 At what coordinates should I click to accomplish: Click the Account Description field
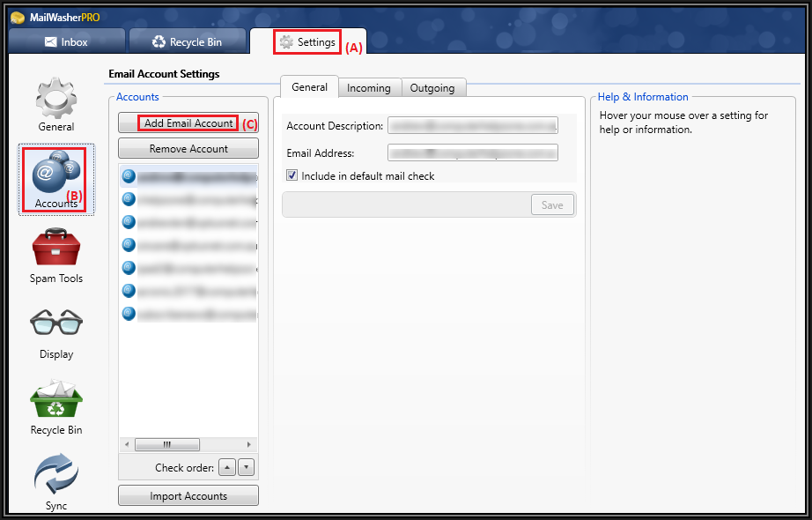click(x=473, y=125)
